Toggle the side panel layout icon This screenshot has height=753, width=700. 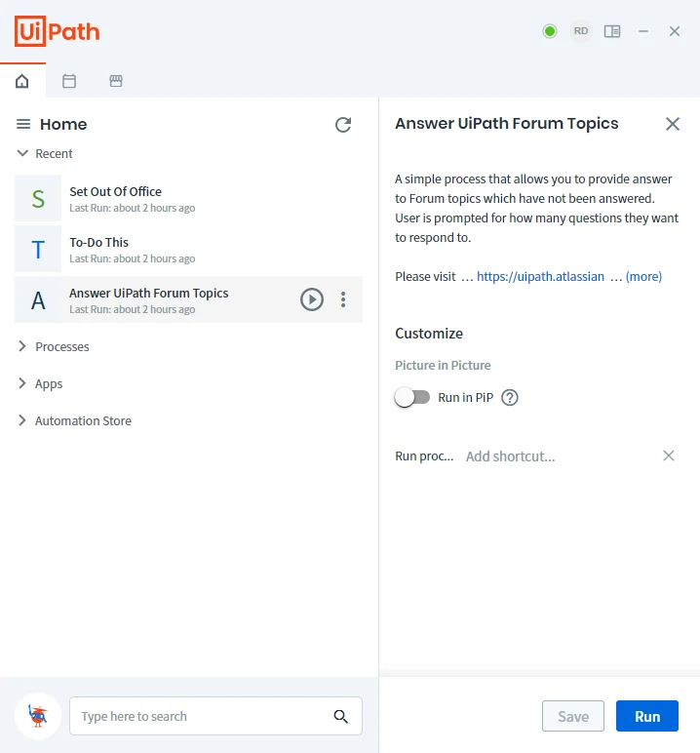(x=612, y=31)
